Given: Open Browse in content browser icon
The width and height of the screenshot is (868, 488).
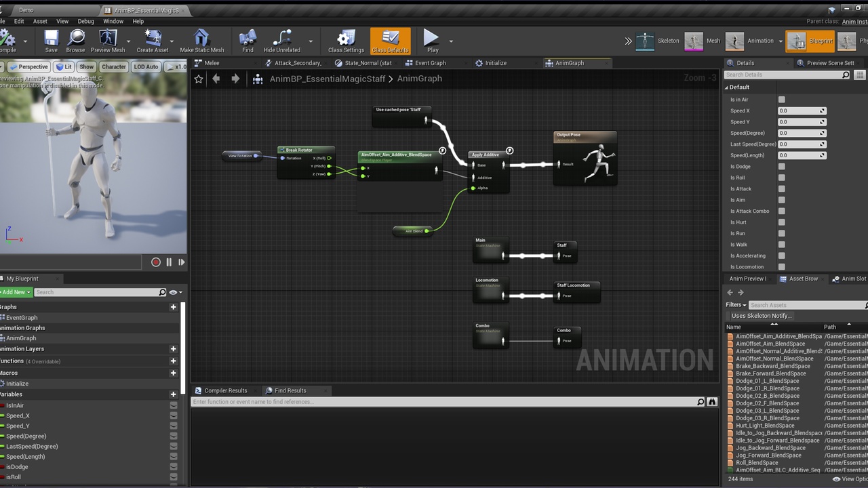Looking at the screenshot, I should (75, 41).
